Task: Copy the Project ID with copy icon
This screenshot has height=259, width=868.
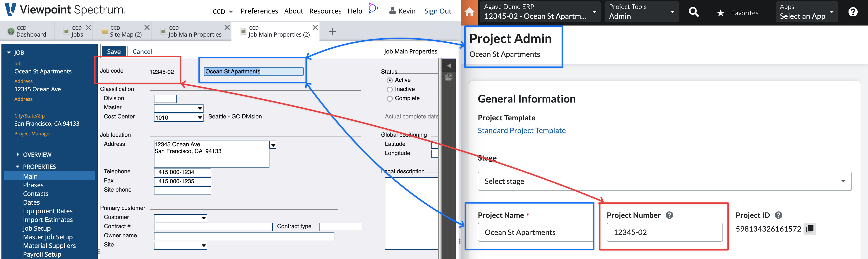Action: [810, 229]
